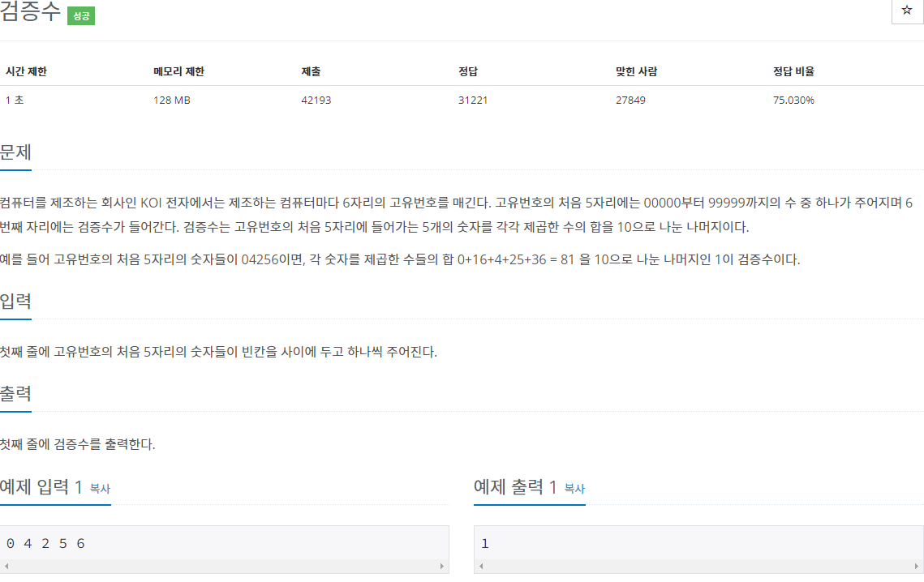Click right scroll arrow of example input box

(x=442, y=566)
